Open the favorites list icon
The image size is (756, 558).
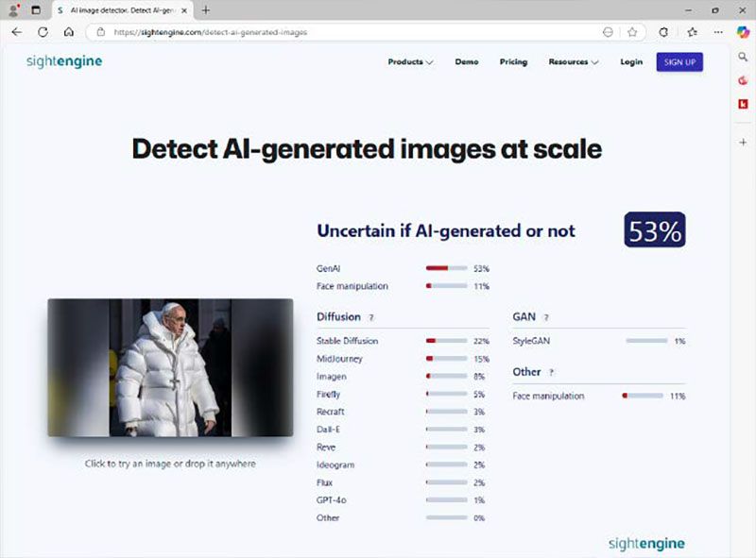pyautogui.click(x=693, y=32)
